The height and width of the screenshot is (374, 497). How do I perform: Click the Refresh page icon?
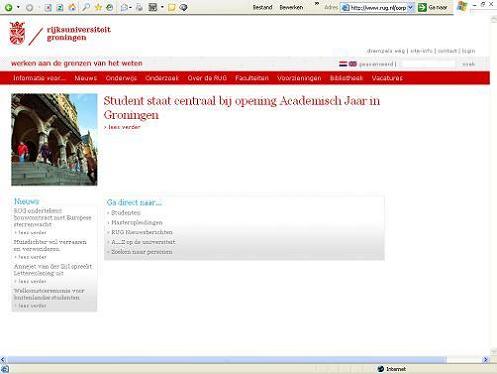tap(60, 7)
